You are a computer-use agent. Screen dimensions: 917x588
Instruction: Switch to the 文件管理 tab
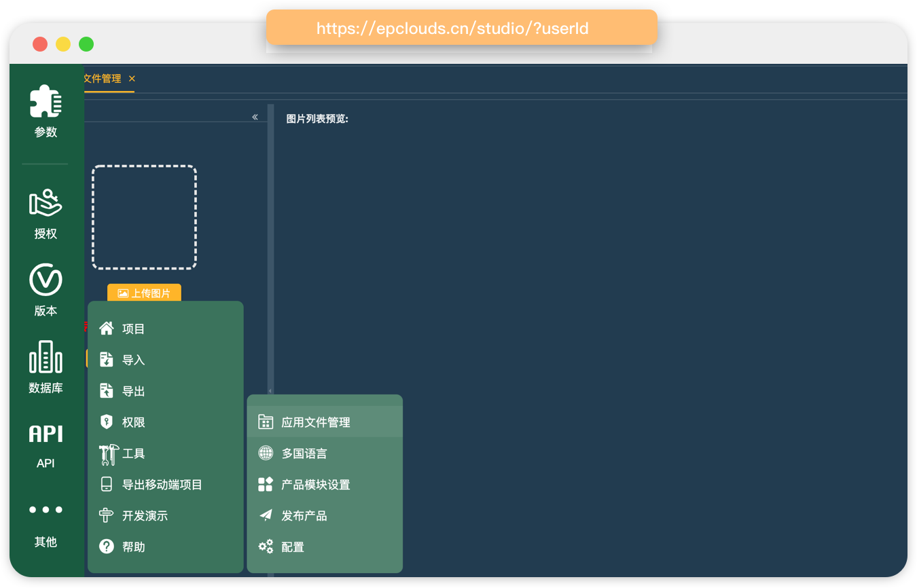point(103,79)
